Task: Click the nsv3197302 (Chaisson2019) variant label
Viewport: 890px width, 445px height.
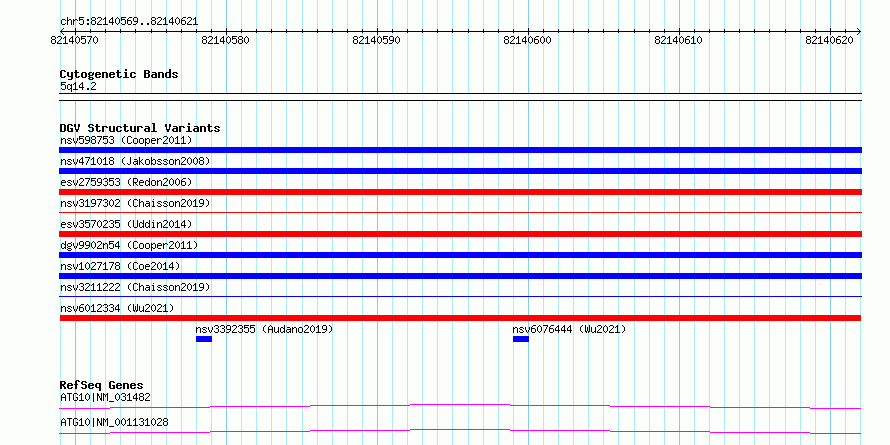Action: (135, 203)
